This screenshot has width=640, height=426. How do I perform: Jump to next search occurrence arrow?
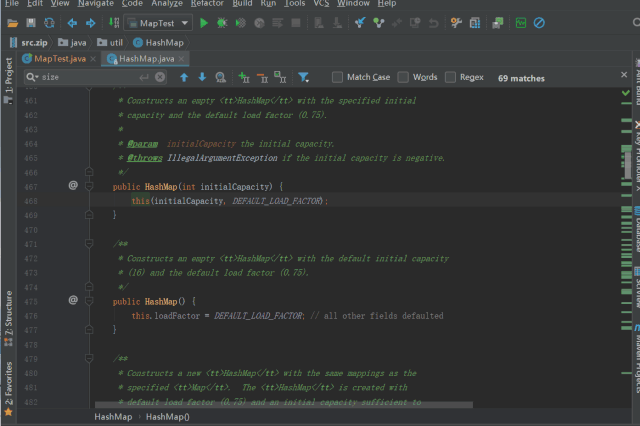[x=202, y=77]
